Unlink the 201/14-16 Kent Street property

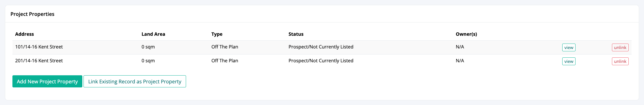(620, 61)
